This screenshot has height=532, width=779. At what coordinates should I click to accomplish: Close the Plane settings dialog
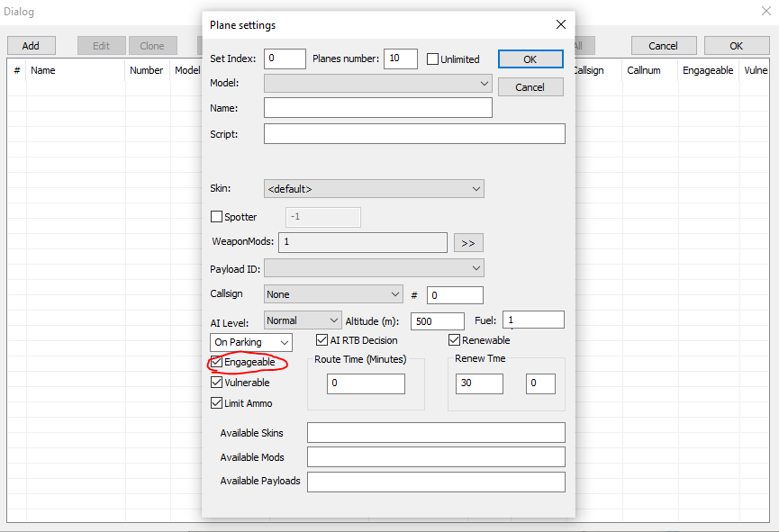[x=560, y=24]
